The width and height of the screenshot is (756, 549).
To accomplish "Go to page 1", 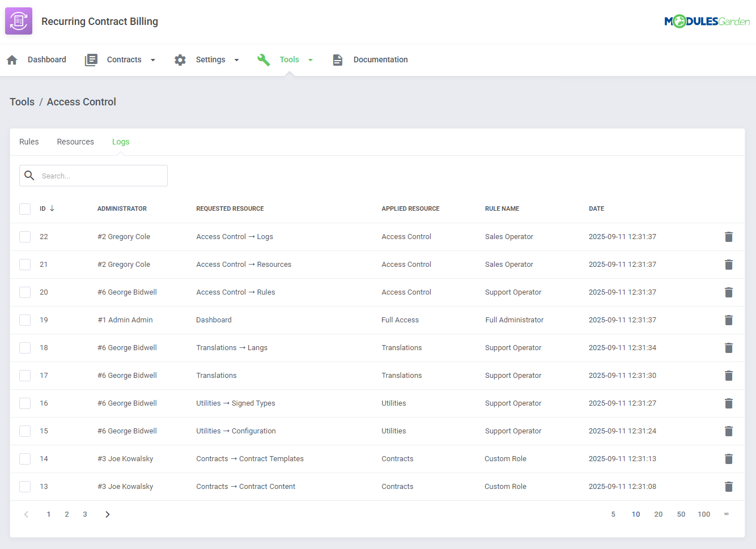I will click(49, 514).
